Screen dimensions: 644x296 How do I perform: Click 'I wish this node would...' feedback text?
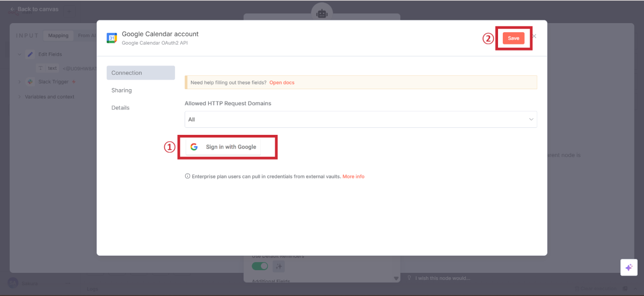coord(443,278)
